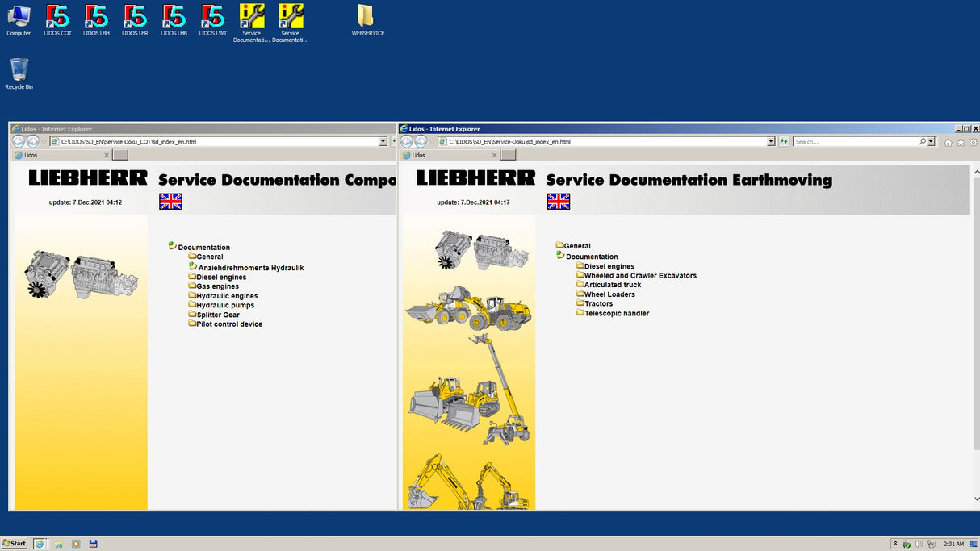Open Internet Explorer from the taskbar
This screenshot has width=980, height=551.
click(38, 543)
